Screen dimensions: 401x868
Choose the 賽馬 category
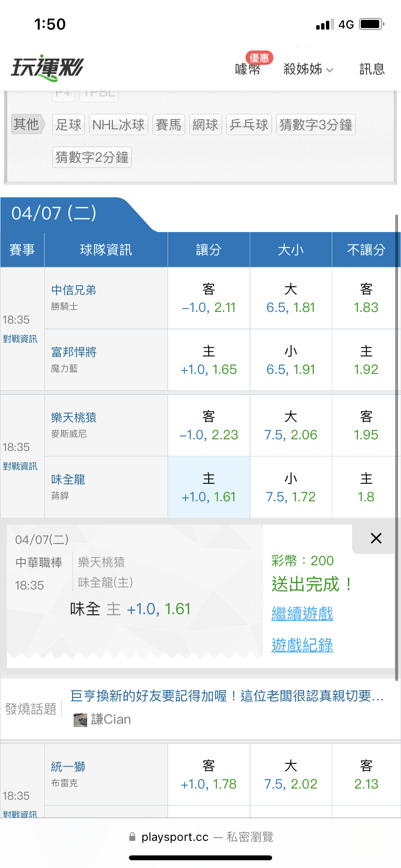click(169, 124)
